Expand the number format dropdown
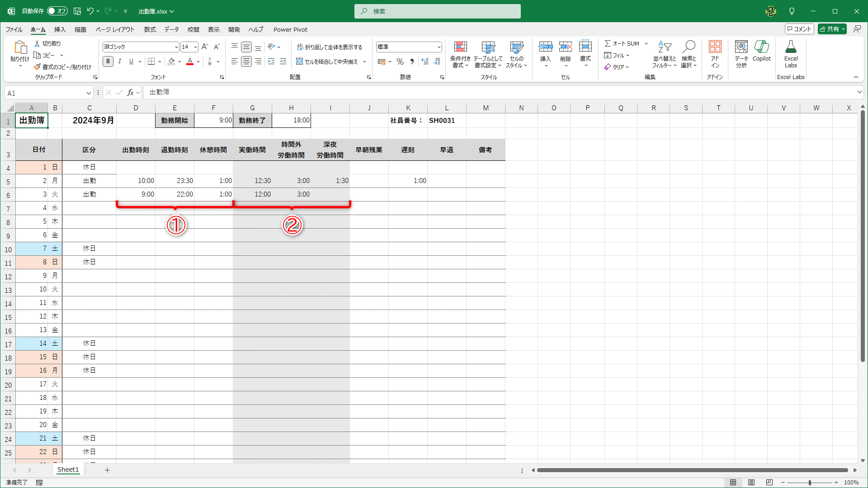Viewport: 868px width, 488px height. tap(439, 47)
